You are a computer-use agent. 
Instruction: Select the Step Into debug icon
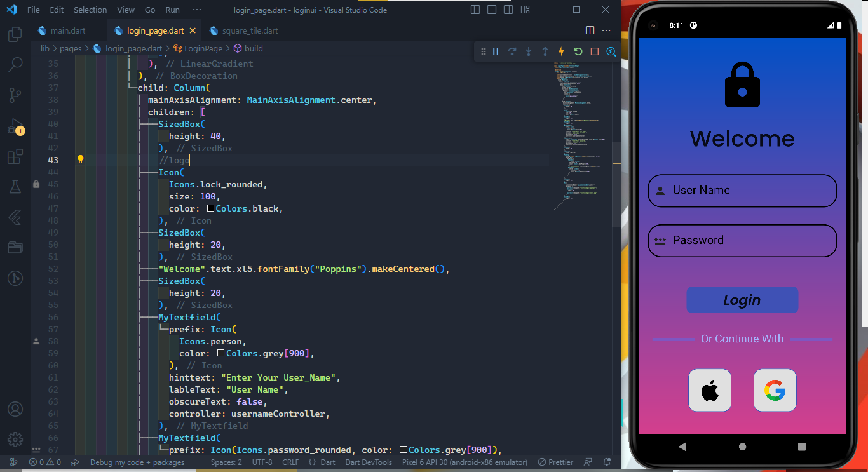pyautogui.click(x=528, y=51)
